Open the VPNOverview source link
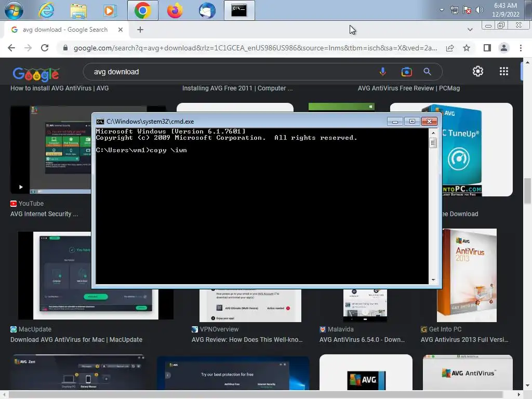This screenshot has width=532, height=399. (x=215, y=329)
